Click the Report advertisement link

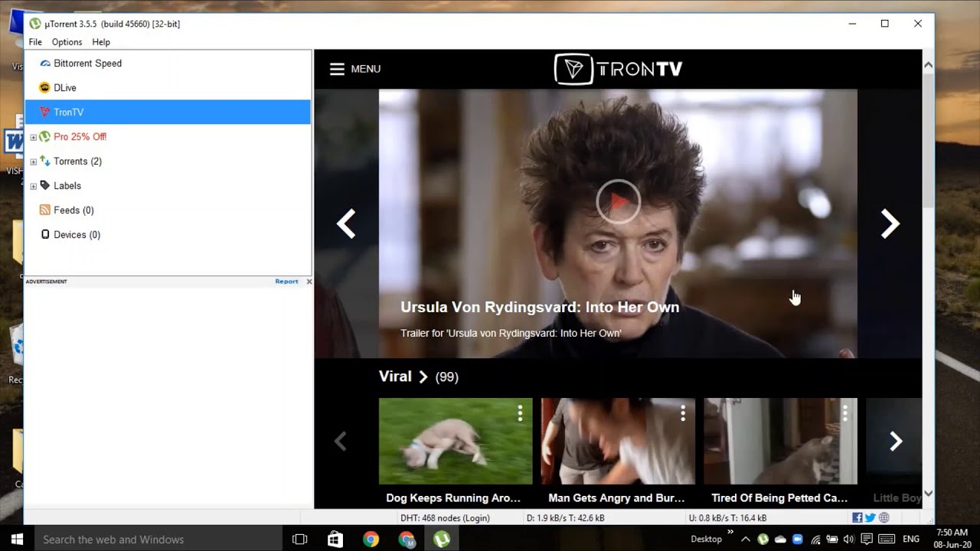pyautogui.click(x=286, y=282)
